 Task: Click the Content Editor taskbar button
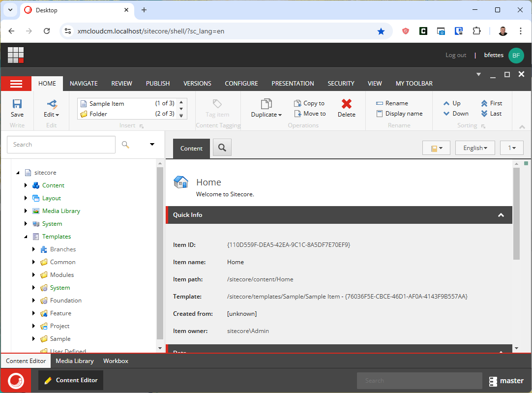click(x=71, y=380)
